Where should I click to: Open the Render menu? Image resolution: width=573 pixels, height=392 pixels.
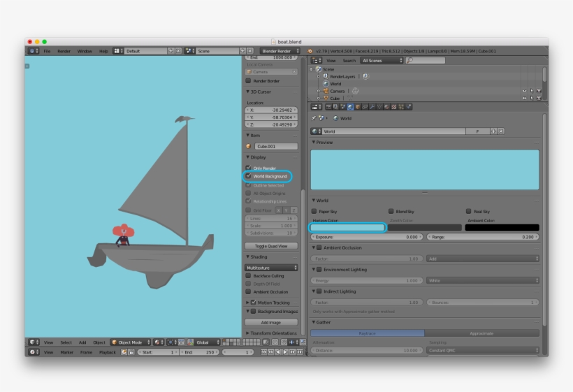64,51
